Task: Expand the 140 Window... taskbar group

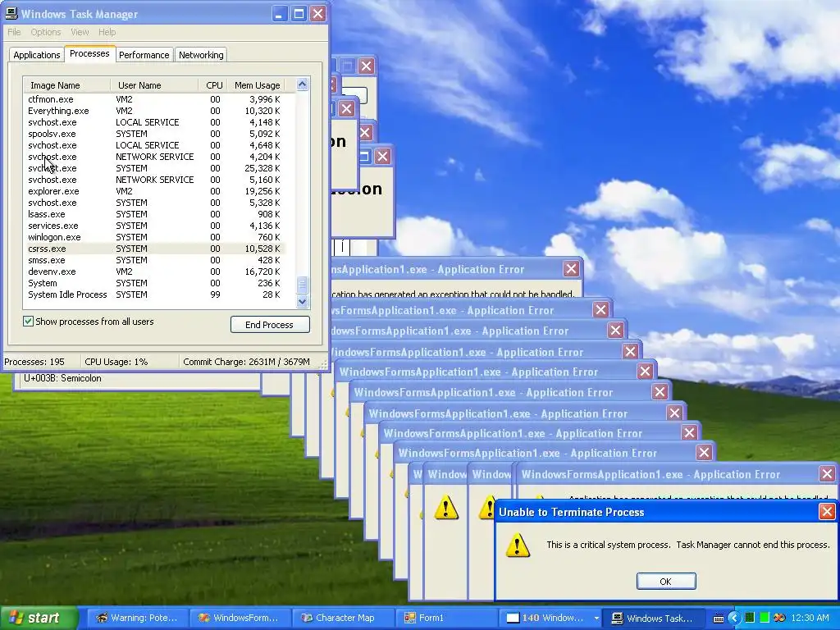Action: pos(551,618)
